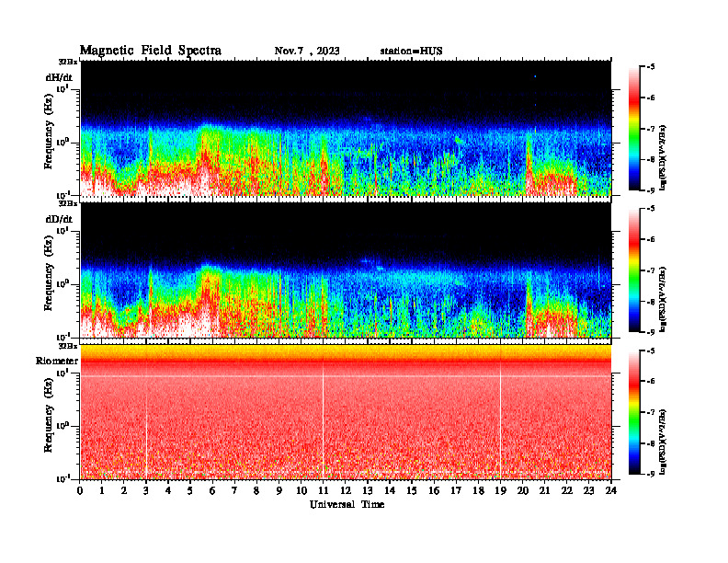
Task: Click the color bar beside the dD/dt panel
Action: click(x=634, y=270)
